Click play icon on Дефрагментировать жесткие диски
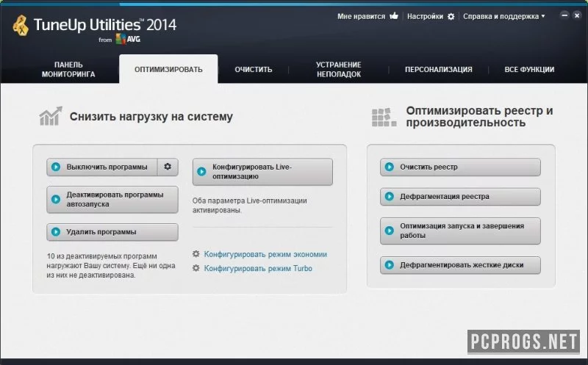Image resolution: width=588 pixels, height=365 pixels. pos(390,265)
